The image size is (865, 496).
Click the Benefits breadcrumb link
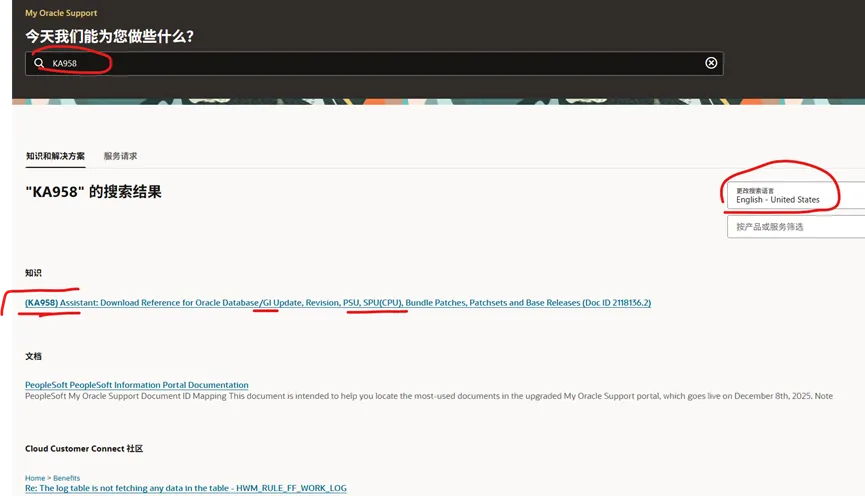coord(66,478)
